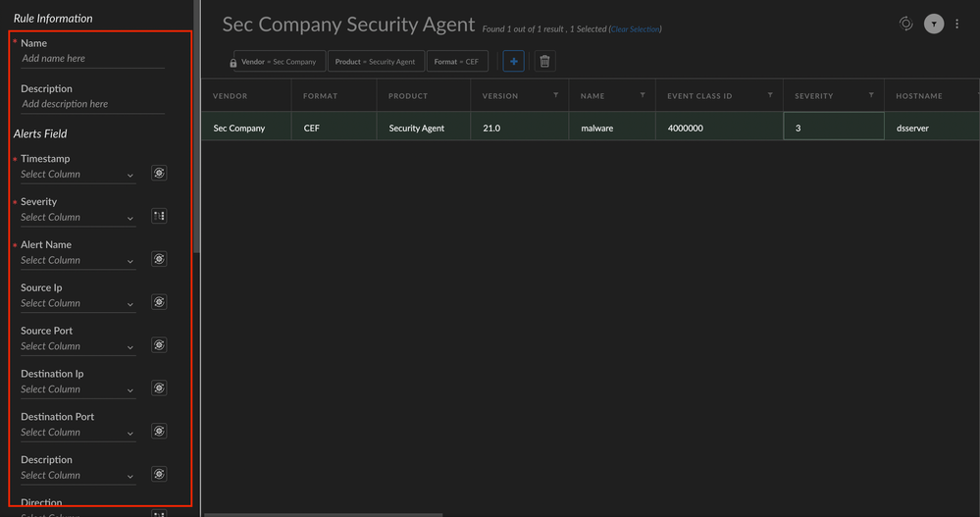The image size is (980, 517).
Task: Click the icon button beside Source Ip field
Action: 159,302
